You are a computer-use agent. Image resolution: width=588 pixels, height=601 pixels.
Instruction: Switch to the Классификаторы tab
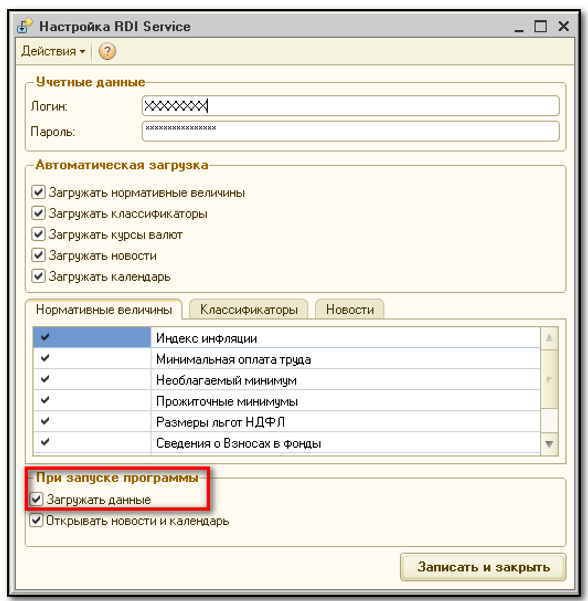[249, 309]
